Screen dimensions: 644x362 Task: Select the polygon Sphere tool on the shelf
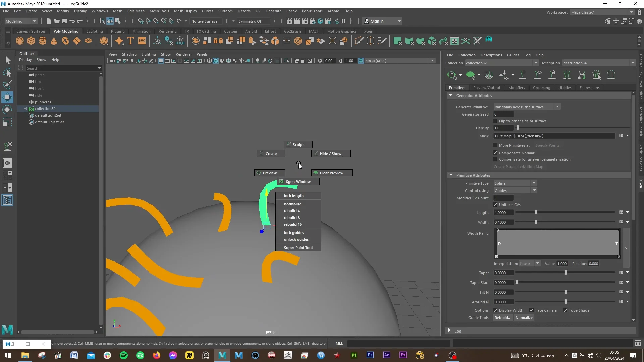tap(19, 41)
